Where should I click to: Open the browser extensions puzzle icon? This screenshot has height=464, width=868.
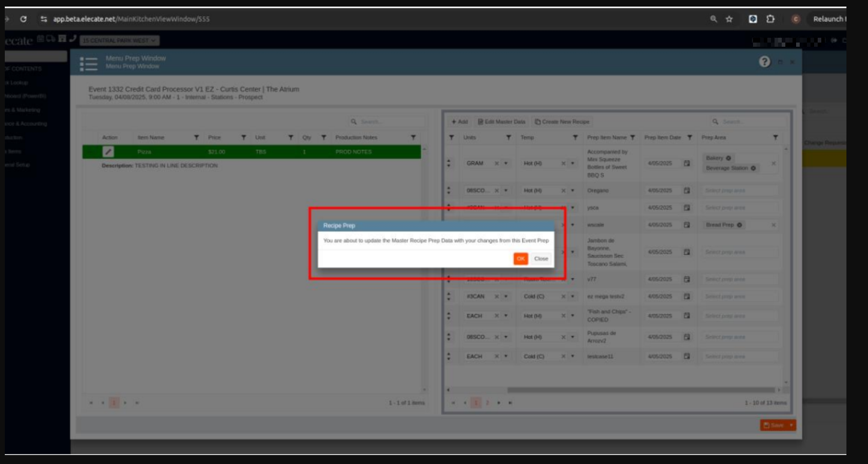tap(770, 19)
